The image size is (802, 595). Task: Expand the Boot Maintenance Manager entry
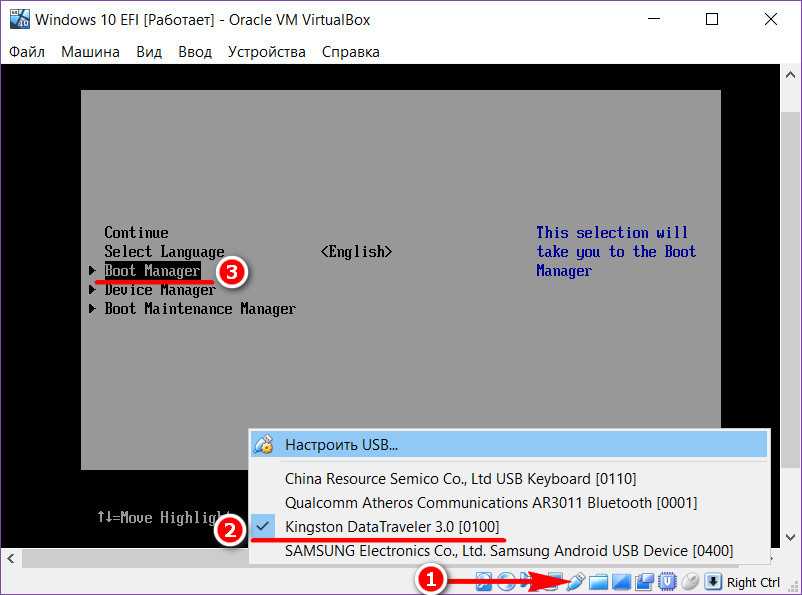click(199, 309)
